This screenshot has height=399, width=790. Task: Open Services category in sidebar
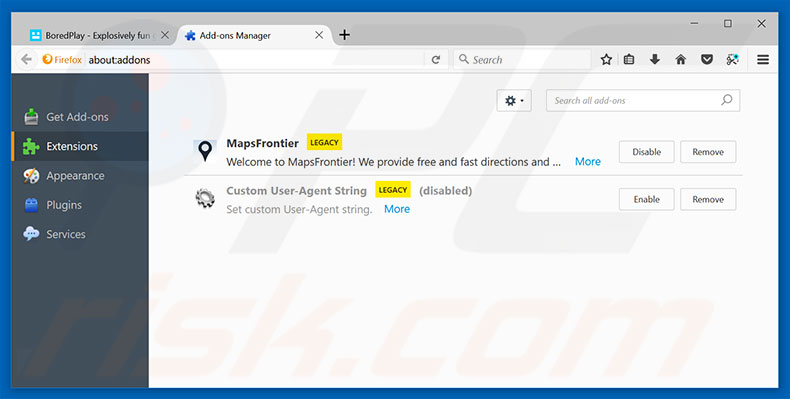[80, 234]
